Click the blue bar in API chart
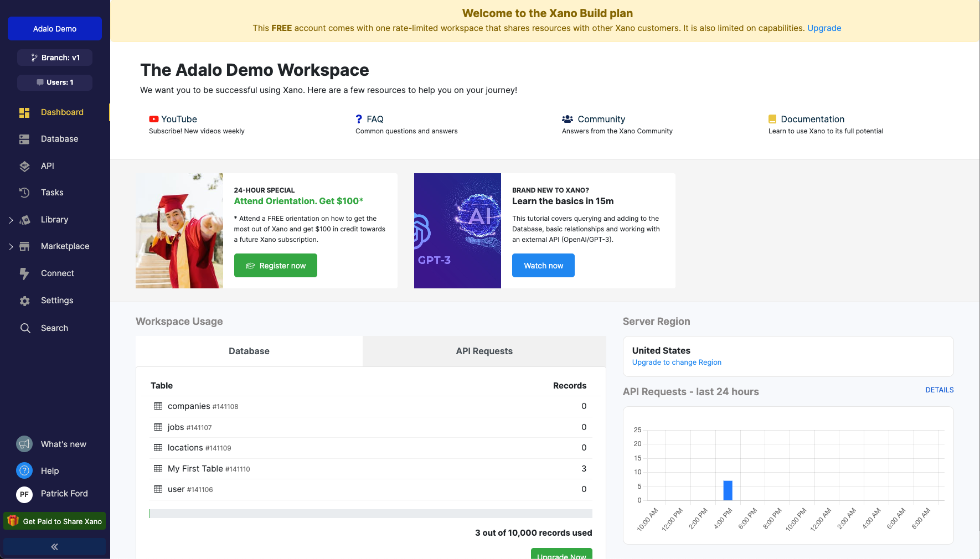980x559 pixels. tap(728, 490)
